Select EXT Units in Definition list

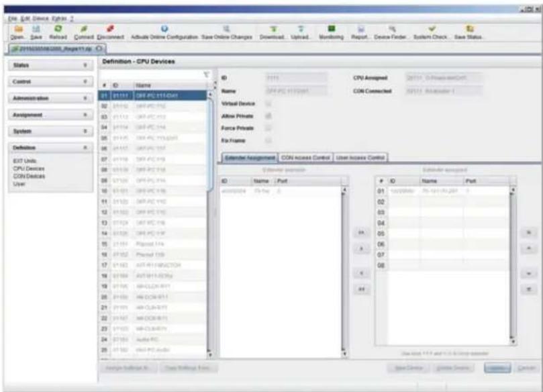coord(25,160)
